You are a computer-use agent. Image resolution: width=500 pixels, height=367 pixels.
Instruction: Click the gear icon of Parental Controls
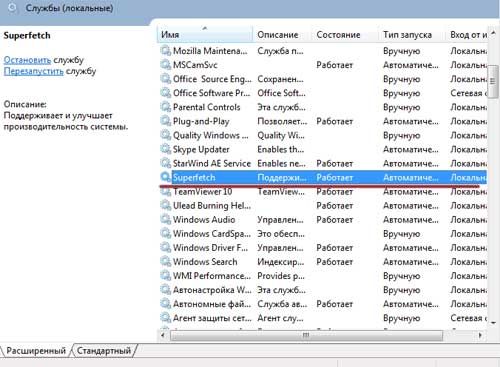[166, 107]
